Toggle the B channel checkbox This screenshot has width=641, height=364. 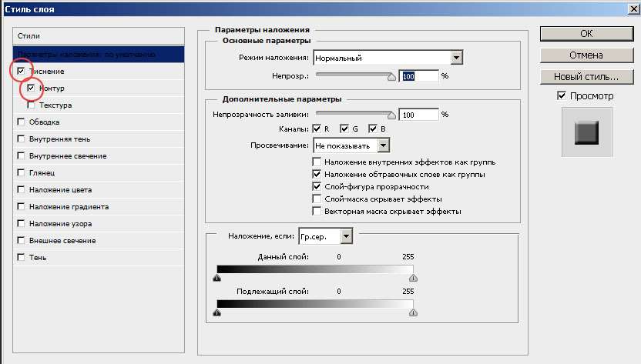point(373,129)
